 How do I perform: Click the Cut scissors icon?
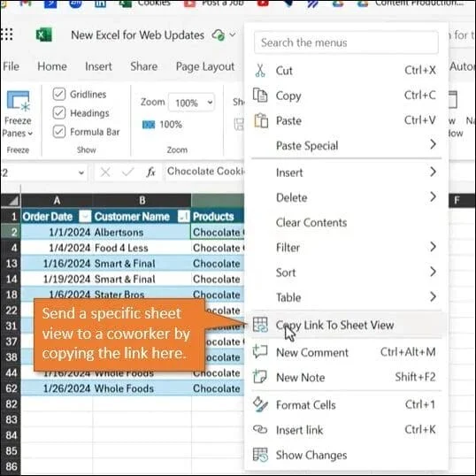tap(260, 71)
